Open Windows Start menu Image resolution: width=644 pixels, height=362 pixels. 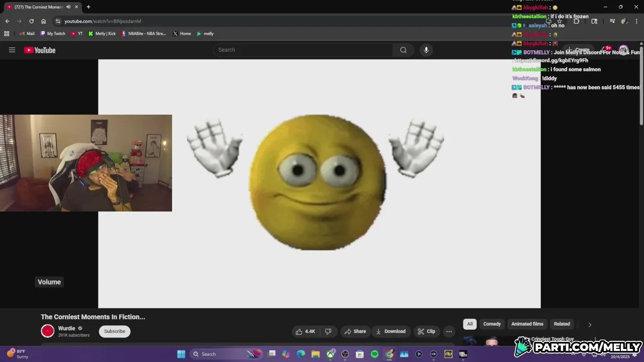click(181, 354)
